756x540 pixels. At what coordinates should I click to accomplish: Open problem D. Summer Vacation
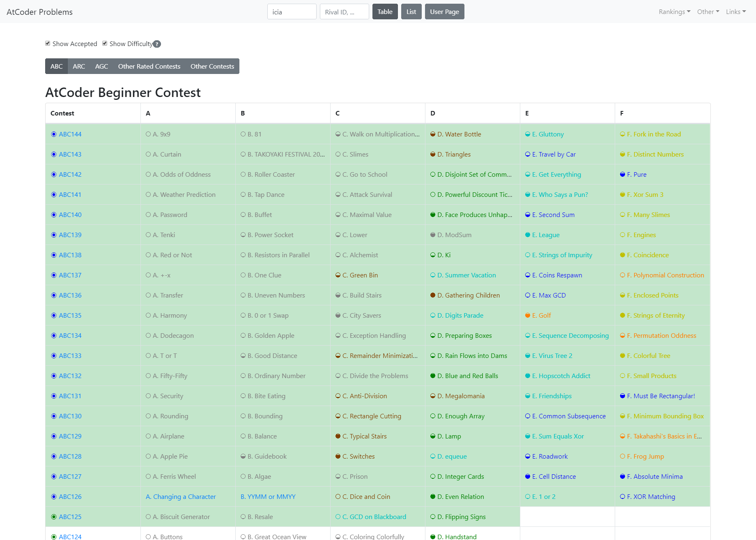coord(466,275)
